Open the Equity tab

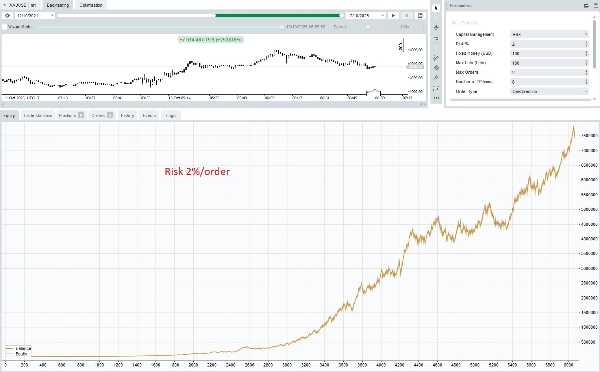pos(9,115)
